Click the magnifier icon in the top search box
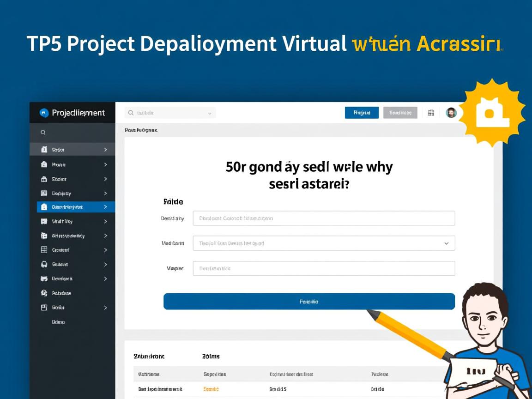This screenshot has width=532, height=399. 131,113
